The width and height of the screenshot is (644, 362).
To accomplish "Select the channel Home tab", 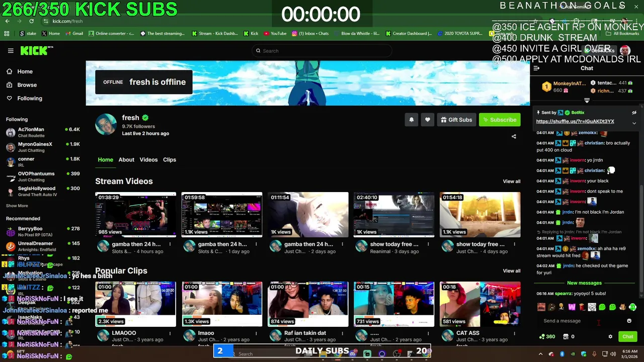I will click(105, 159).
